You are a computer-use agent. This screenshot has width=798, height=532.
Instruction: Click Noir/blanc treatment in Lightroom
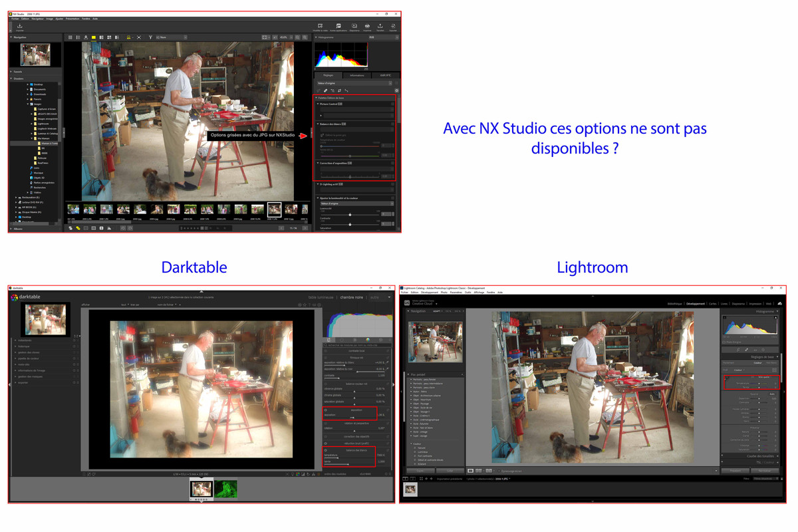(x=771, y=362)
